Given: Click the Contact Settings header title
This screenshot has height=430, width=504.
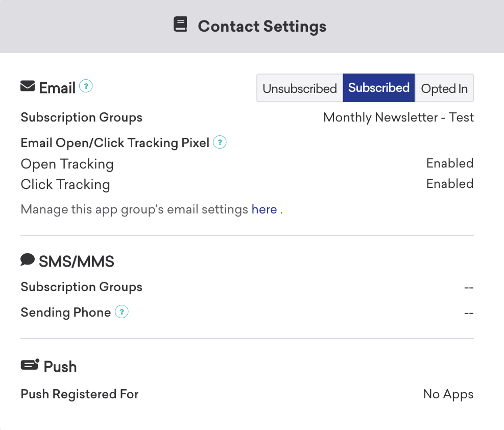Looking at the screenshot, I should pyautogui.click(x=262, y=27).
